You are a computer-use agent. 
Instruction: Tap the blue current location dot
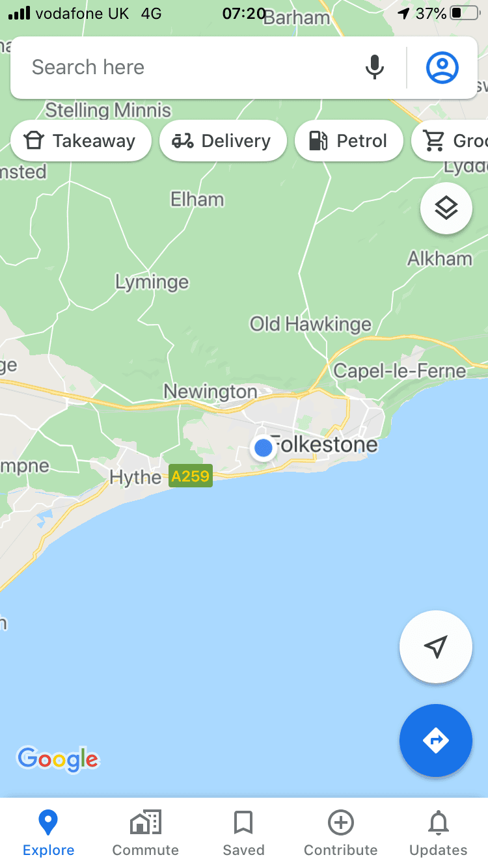[264, 448]
